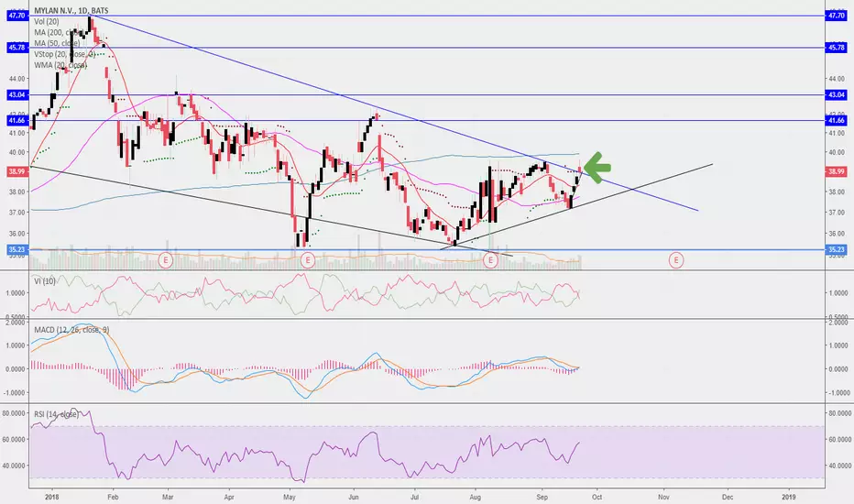
Task: Click 36.00 on the left price scale
Action: pos(16,233)
